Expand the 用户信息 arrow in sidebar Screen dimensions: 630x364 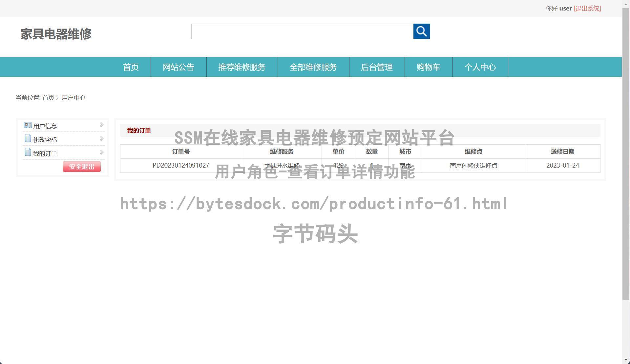pos(101,125)
